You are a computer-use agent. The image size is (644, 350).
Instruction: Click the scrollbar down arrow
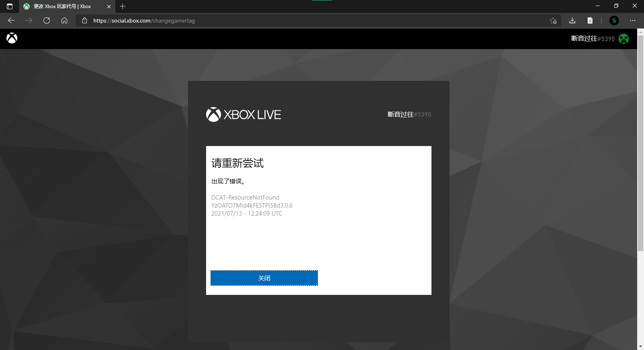point(640,346)
